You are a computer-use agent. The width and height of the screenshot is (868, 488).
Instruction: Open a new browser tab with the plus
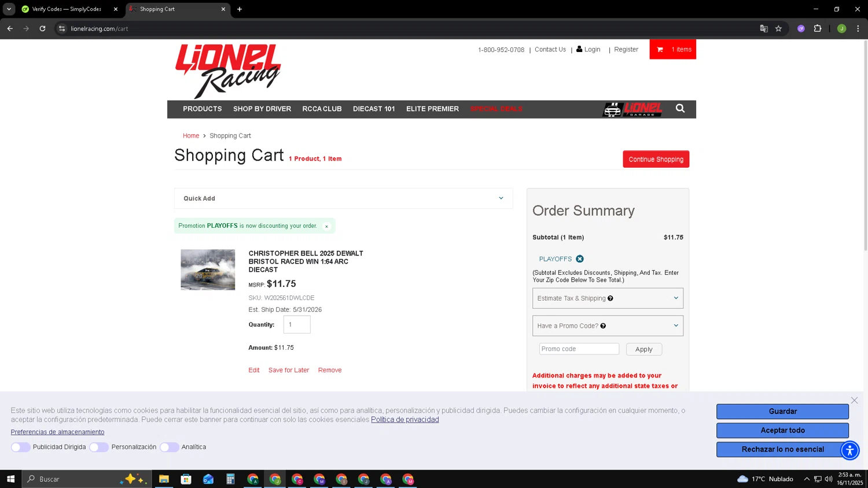240,9
